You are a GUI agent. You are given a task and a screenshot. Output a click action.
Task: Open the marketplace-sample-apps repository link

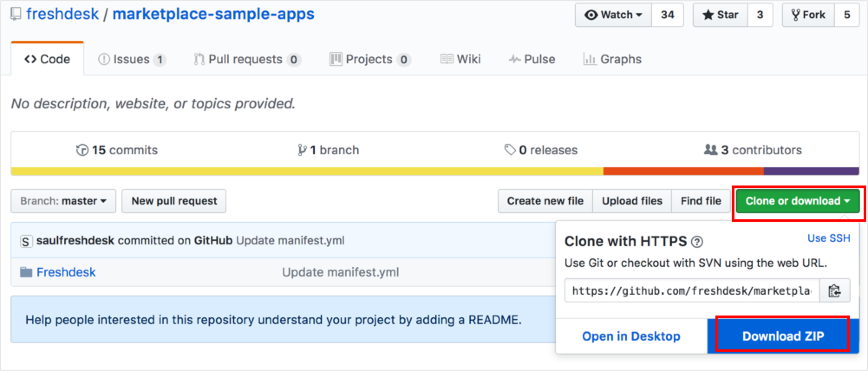click(x=213, y=14)
